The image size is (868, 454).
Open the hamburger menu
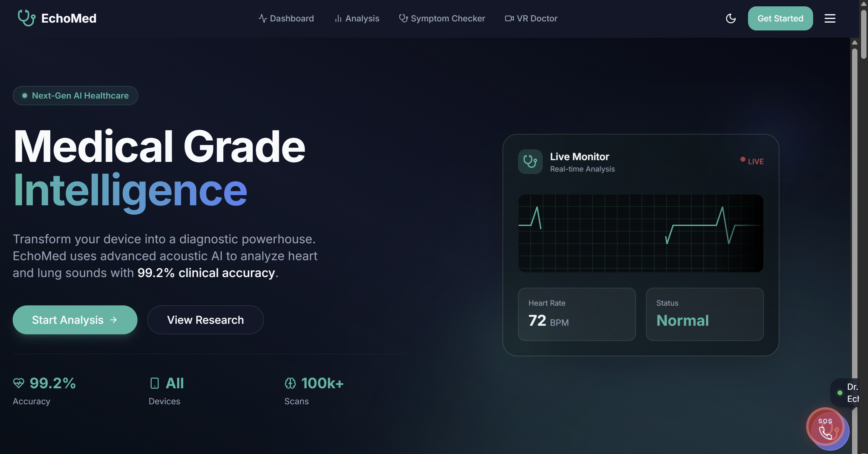pos(830,18)
